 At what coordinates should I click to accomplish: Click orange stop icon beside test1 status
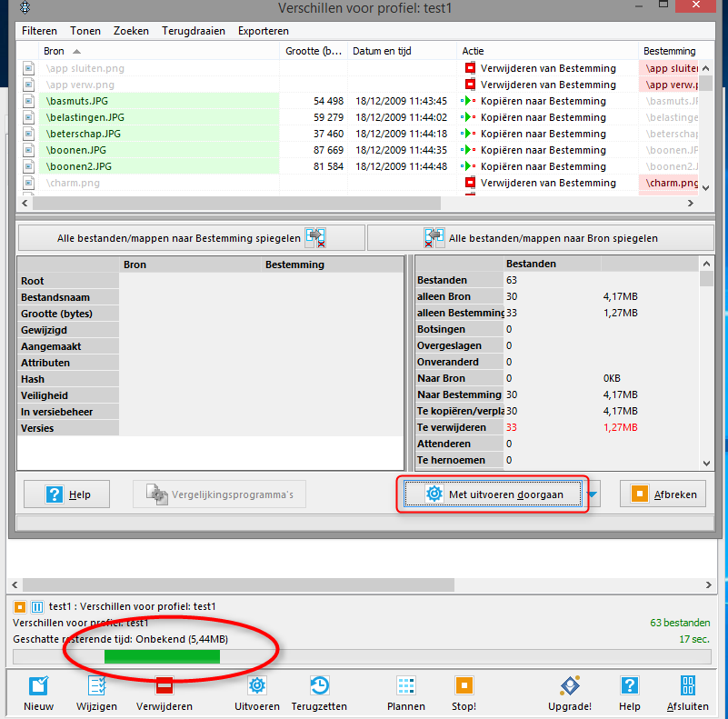[20, 606]
